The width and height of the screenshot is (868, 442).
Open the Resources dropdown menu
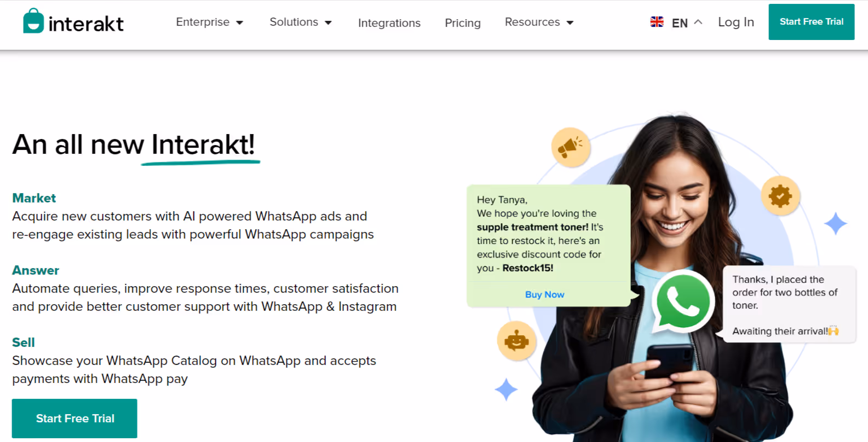coord(539,22)
